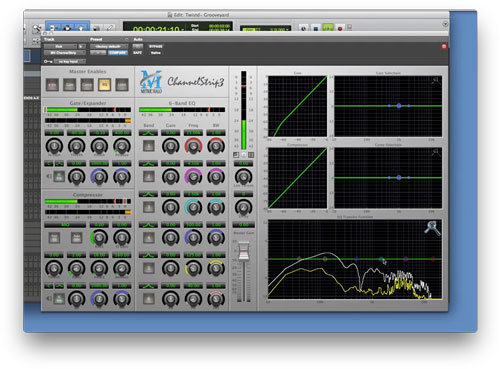
Task: Click the green Play button in transport
Action: coord(327,28)
